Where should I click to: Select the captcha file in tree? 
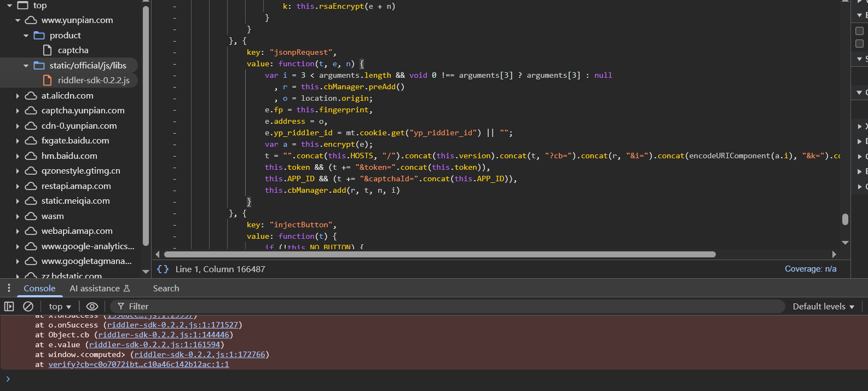73,50
